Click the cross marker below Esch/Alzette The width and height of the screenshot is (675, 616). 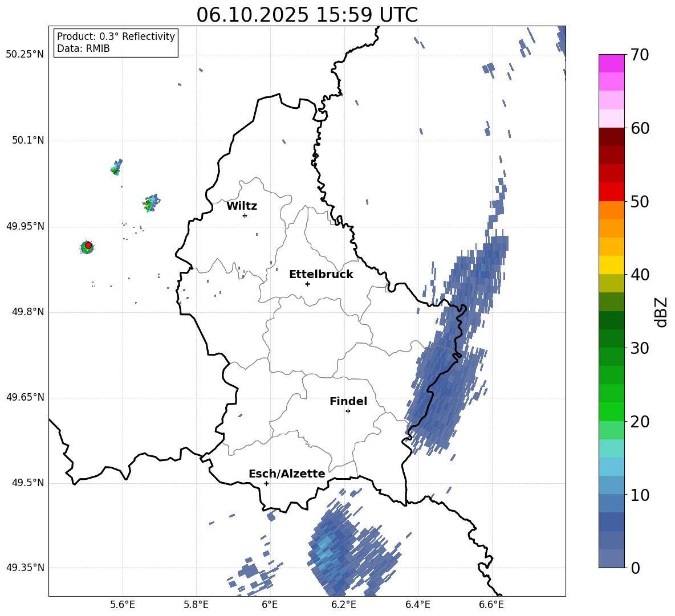pos(266,483)
